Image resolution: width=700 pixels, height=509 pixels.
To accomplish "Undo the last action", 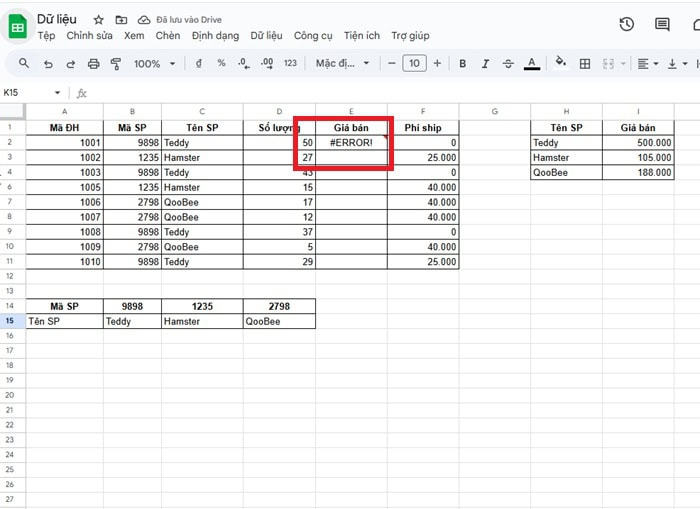I will [48, 64].
